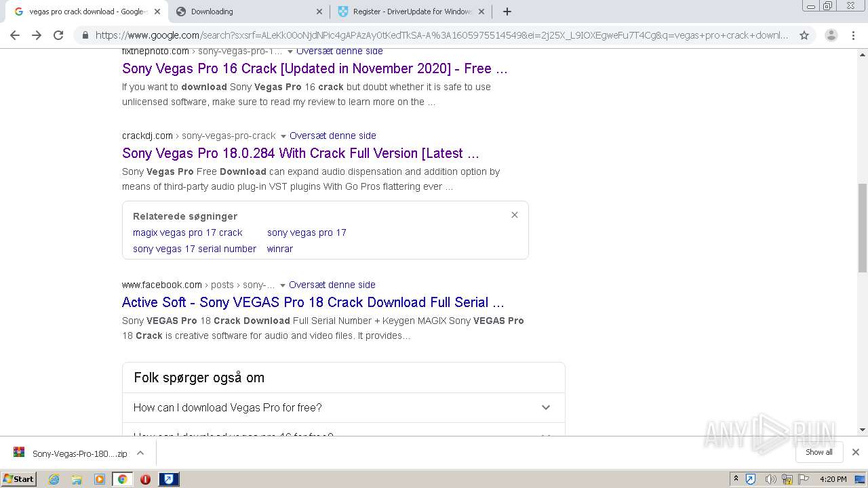Image resolution: width=868 pixels, height=488 pixels.
Task: Dismiss the Relaterede søgninger box
Action: click(515, 215)
